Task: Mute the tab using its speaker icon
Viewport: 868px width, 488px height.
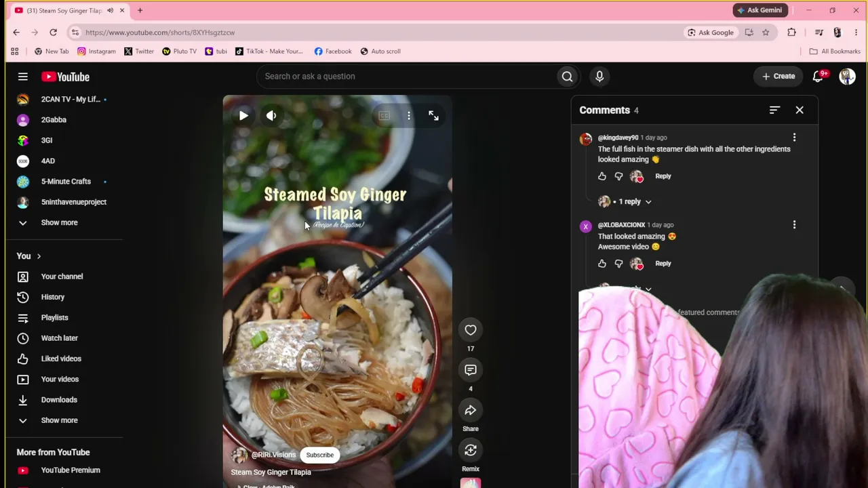Action: click(x=110, y=11)
